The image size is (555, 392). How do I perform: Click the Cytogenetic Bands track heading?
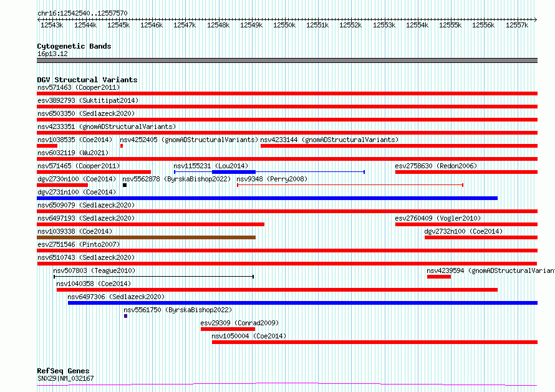[74, 46]
